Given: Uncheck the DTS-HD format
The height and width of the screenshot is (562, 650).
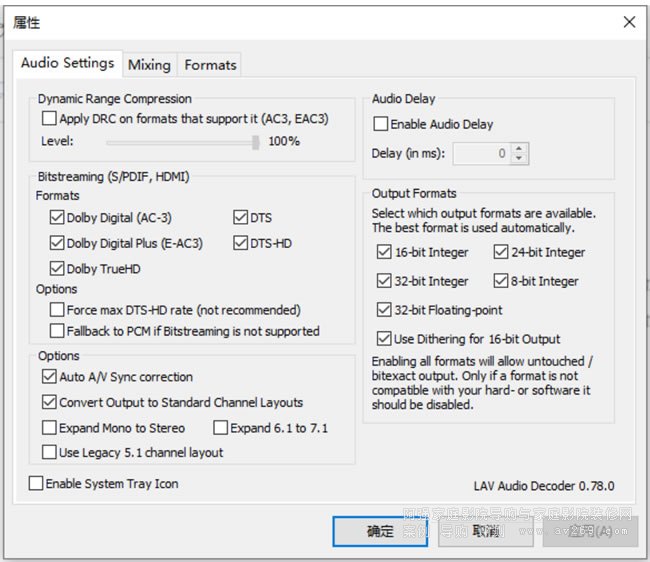Looking at the screenshot, I should (x=241, y=243).
